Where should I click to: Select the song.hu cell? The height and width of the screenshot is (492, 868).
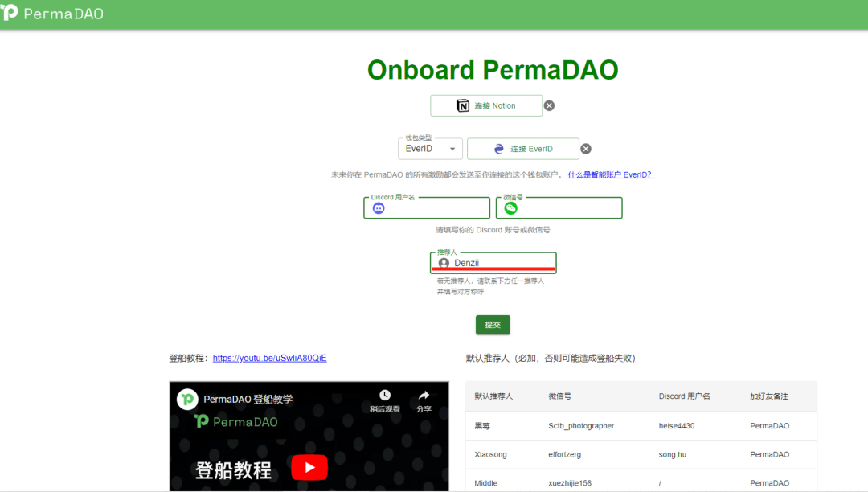click(x=672, y=454)
